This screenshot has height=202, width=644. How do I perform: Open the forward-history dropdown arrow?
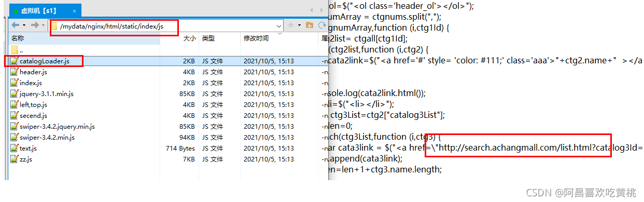click(43, 25)
